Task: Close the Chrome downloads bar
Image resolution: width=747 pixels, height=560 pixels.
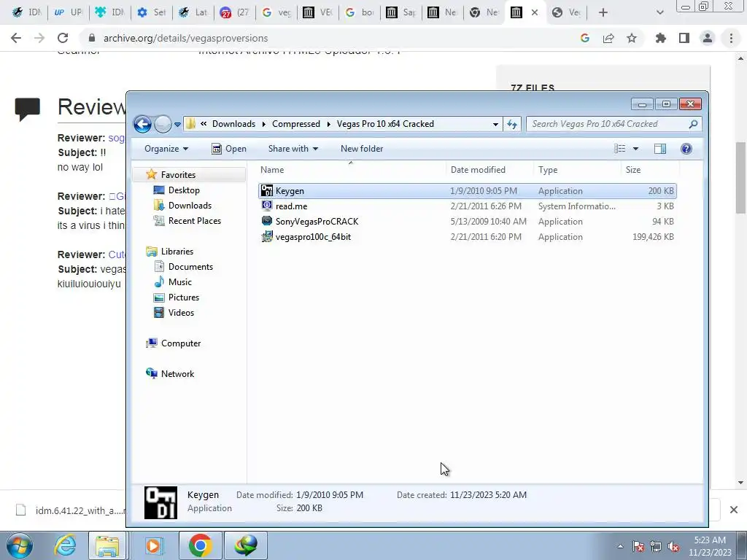Action: click(734, 510)
